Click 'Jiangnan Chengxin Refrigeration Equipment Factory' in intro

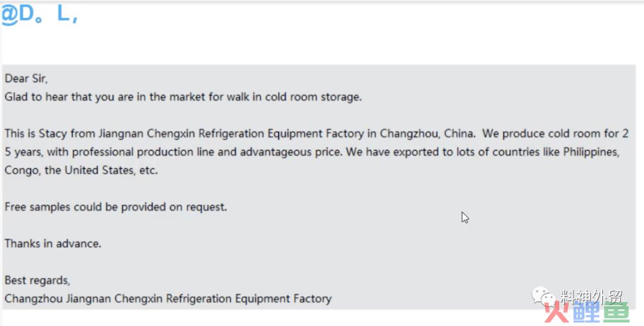[x=231, y=134]
